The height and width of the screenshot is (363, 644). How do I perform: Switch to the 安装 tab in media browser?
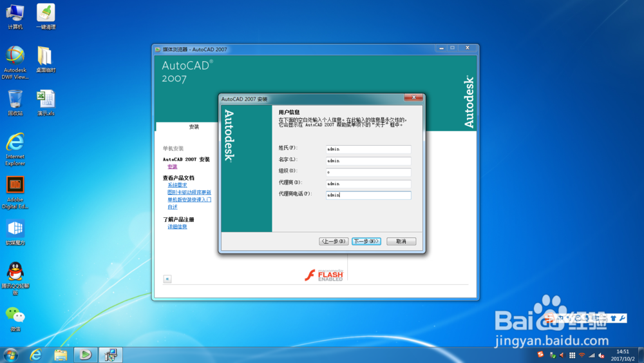(194, 126)
